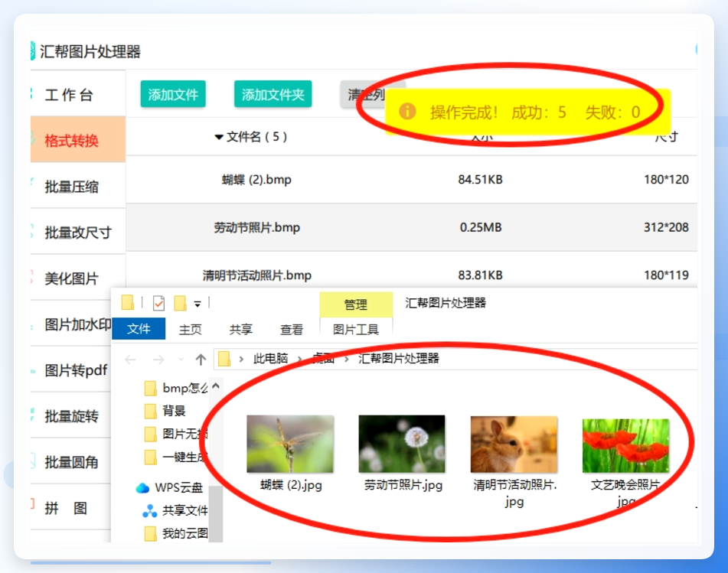Click the 汇帮图片处理器 app logo icon
This screenshot has height=573, width=728.
[33, 51]
